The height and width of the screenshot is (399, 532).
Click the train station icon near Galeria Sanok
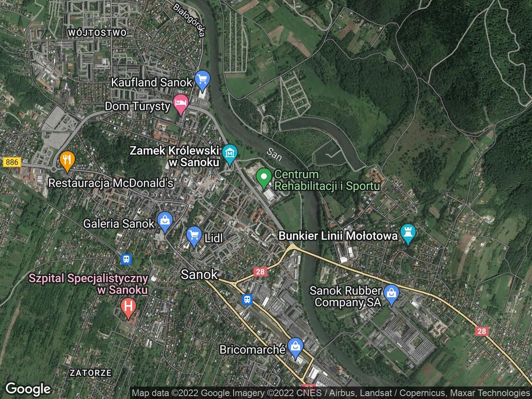tap(126, 259)
